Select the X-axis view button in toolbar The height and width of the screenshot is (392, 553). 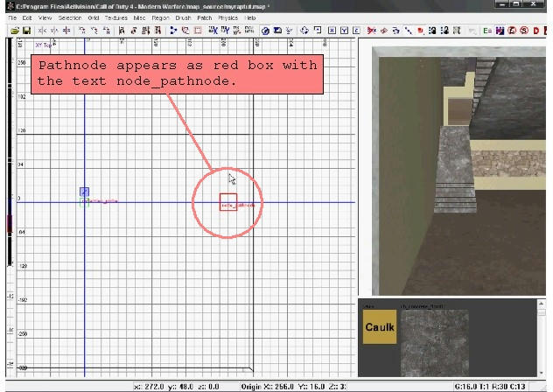pyautogui.click(x=332, y=31)
